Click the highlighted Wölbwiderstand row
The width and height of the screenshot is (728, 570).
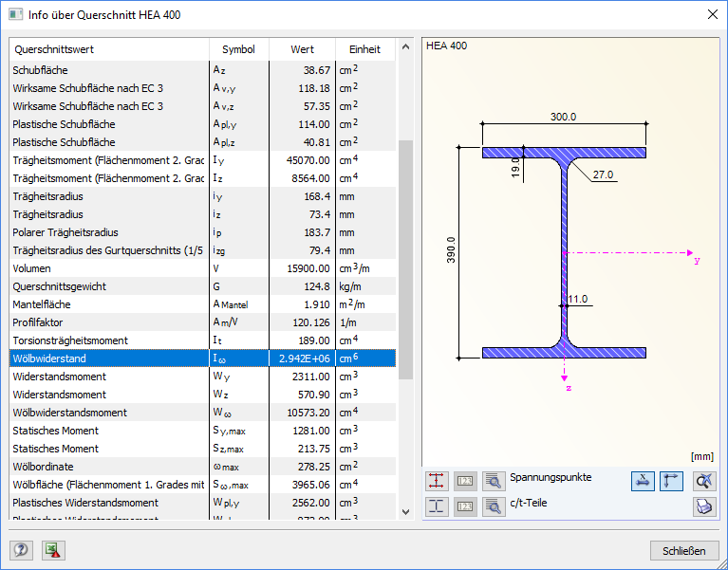(x=202, y=359)
